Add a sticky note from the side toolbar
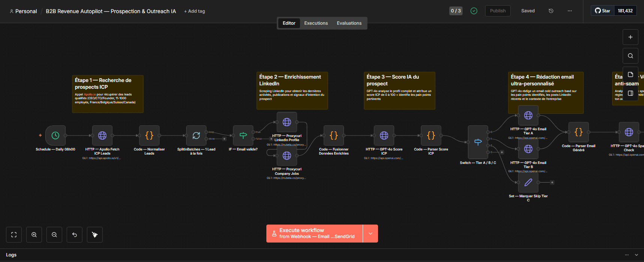Image resolution: width=644 pixels, height=262 pixels. click(x=631, y=74)
